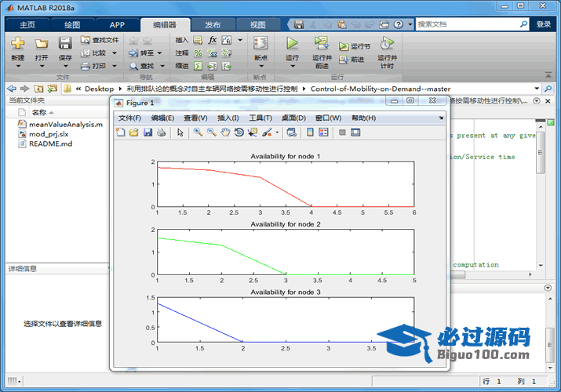Click the Insert Legend icon

tap(323, 132)
